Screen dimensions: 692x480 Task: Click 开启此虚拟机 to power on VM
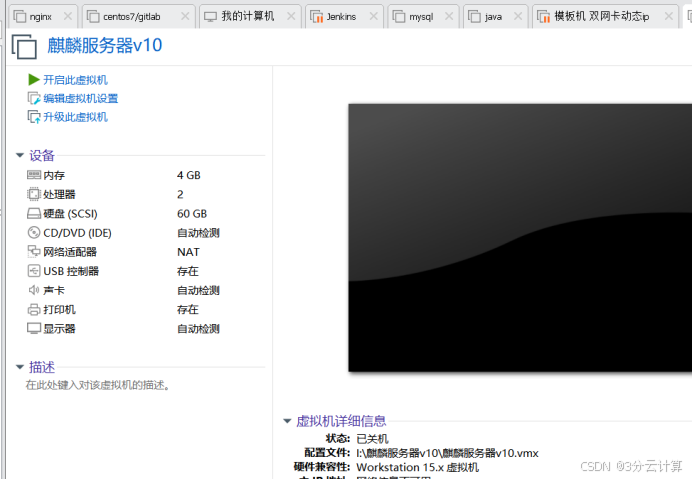point(75,80)
